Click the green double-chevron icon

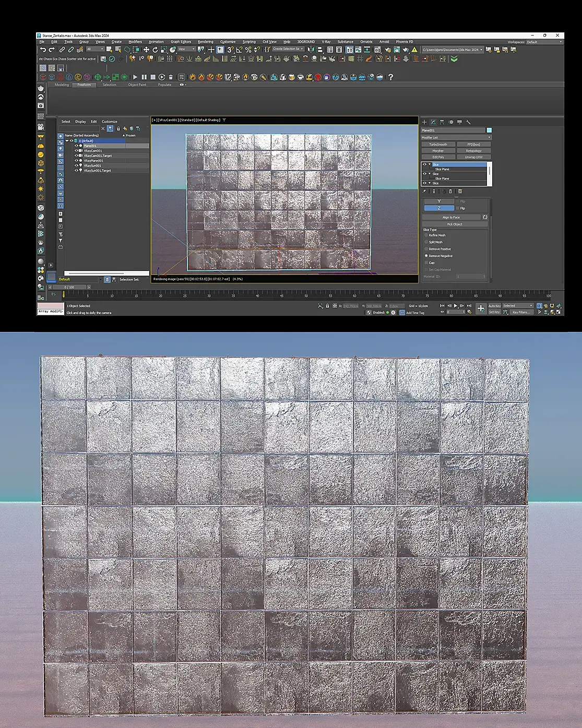click(454, 59)
